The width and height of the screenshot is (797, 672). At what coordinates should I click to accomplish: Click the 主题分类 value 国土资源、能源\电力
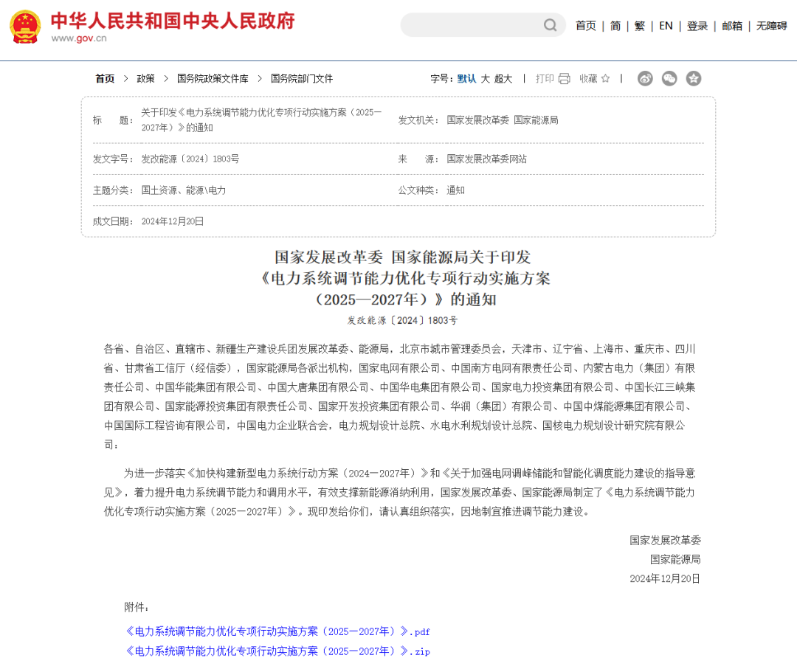click(184, 190)
